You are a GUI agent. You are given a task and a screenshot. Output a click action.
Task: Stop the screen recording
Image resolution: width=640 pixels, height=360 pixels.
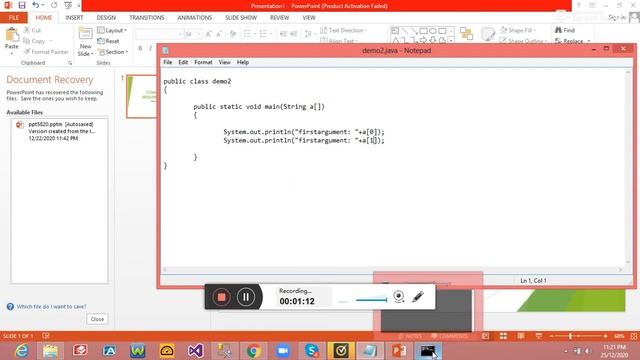click(222, 297)
